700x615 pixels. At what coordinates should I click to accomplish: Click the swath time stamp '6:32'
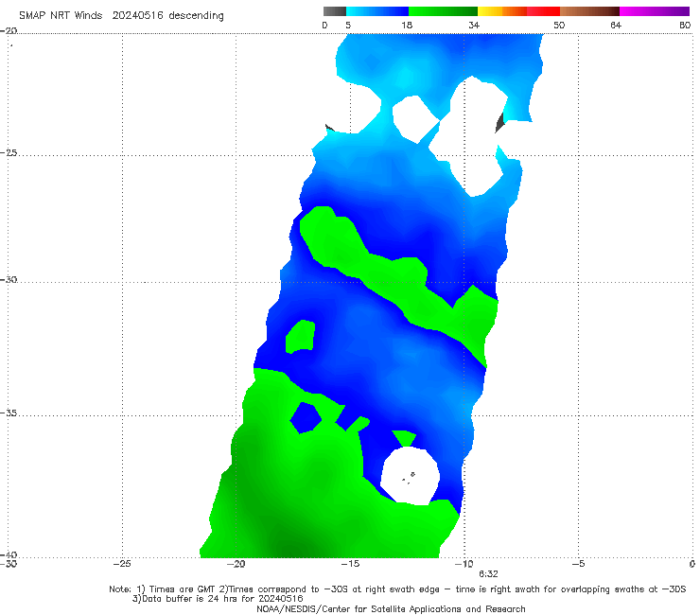488,574
